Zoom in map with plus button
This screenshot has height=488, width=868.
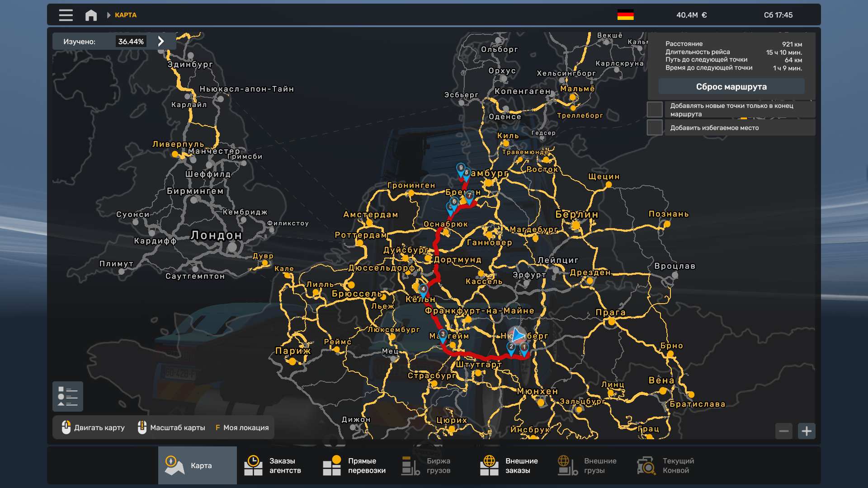pos(807,431)
